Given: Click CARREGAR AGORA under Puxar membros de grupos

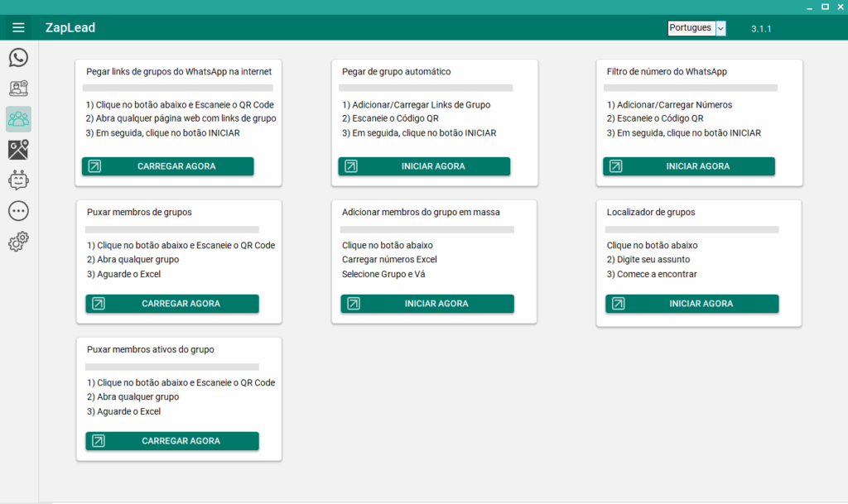Looking at the screenshot, I should [x=172, y=304].
